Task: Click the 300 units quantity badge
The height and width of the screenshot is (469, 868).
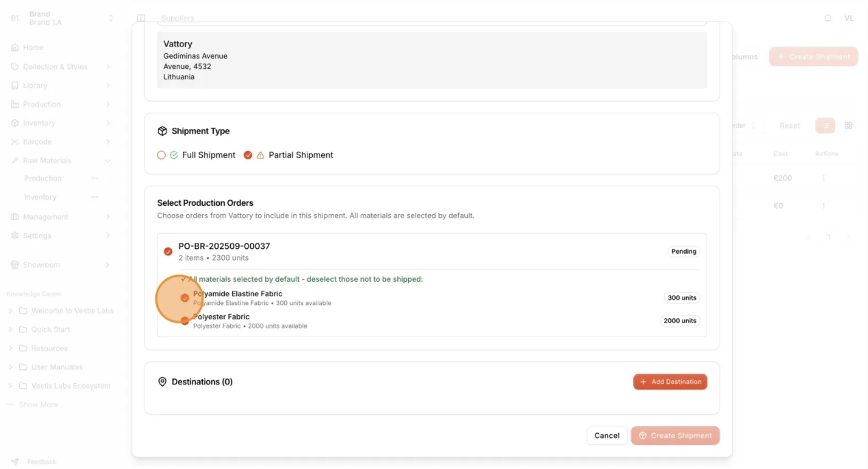Action: coord(682,298)
